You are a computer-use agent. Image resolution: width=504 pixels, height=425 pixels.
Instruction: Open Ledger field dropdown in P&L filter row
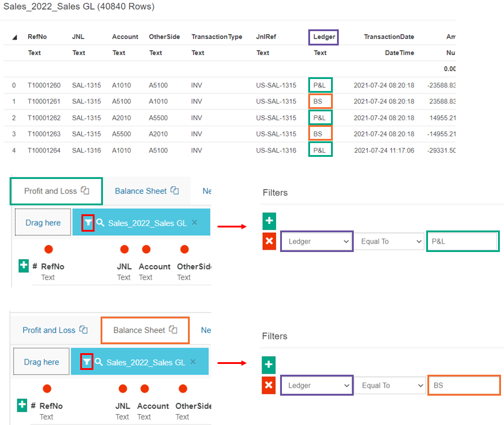[317, 242]
